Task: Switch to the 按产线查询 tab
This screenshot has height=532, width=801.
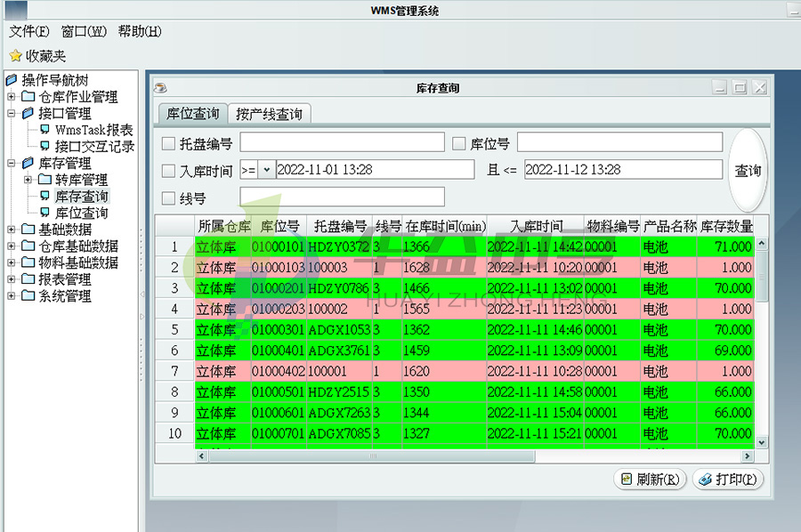Action: click(x=271, y=114)
